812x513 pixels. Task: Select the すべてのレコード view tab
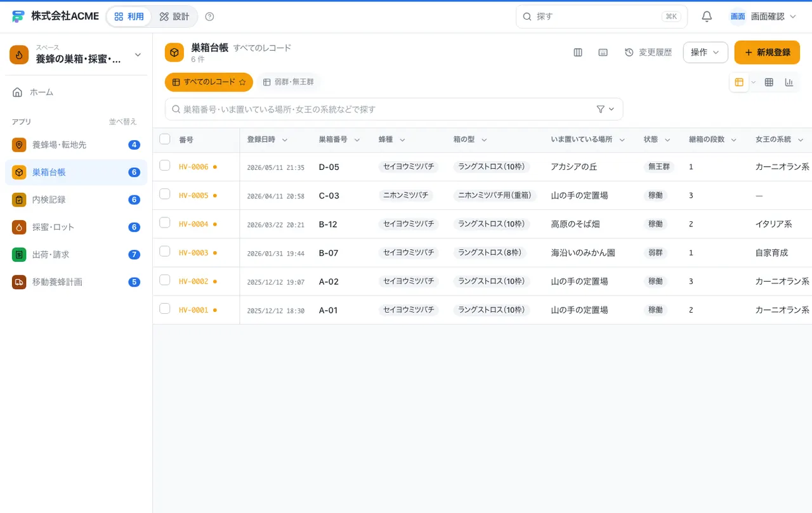tap(209, 82)
